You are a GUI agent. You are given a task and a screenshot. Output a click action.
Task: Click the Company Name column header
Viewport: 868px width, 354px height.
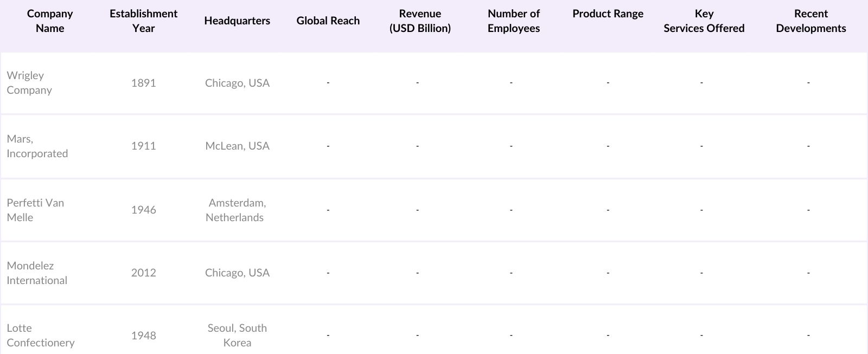point(50,21)
